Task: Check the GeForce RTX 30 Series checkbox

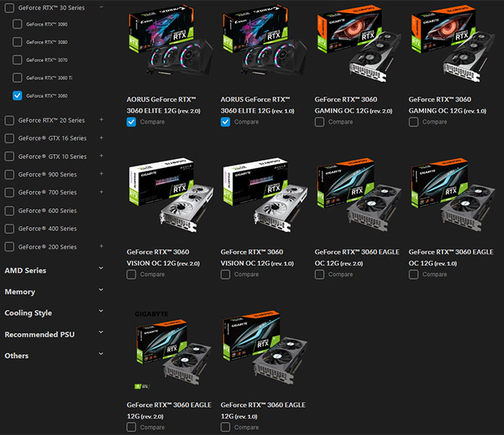Action: click(9, 8)
